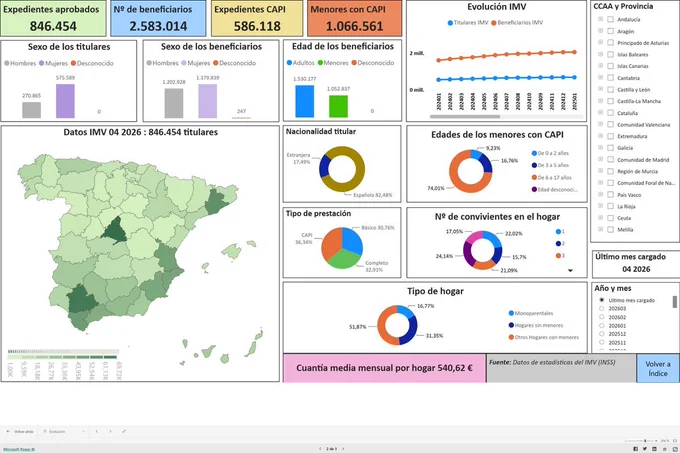The width and height of the screenshot is (680, 453).
Task: Check the Comunidad de Madrid checkbox
Action: tap(611, 160)
